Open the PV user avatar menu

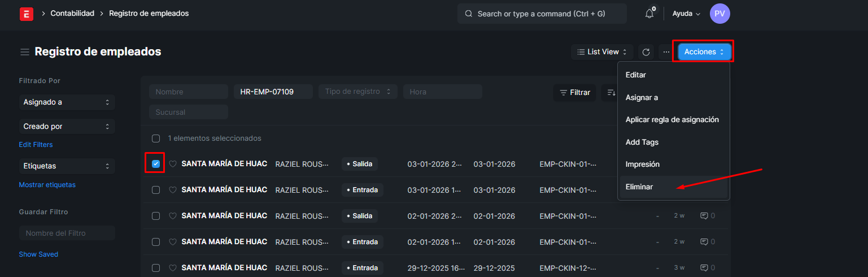(x=720, y=14)
